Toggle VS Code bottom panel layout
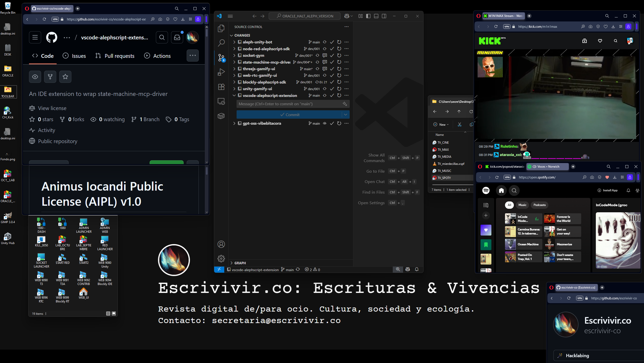 click(x=376, y=16)
